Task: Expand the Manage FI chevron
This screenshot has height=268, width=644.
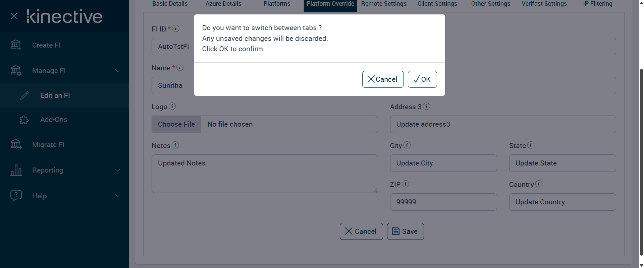Action: click(118, 71)
